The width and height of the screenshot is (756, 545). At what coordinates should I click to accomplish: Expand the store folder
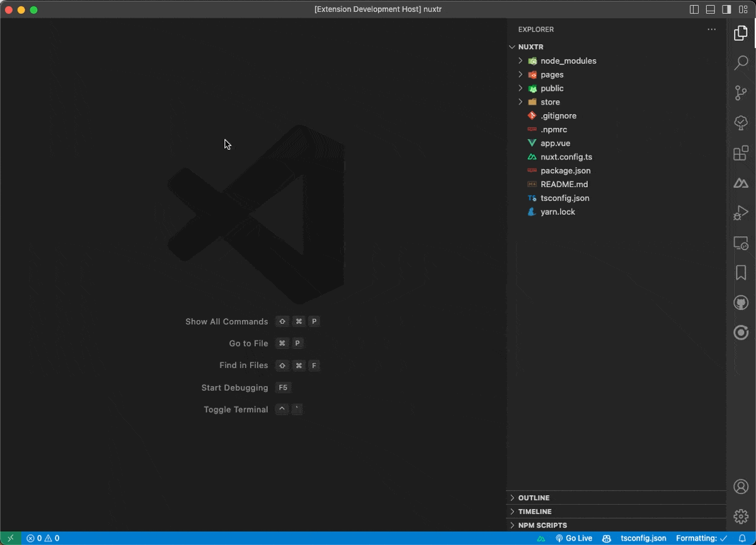pos(617,102)
